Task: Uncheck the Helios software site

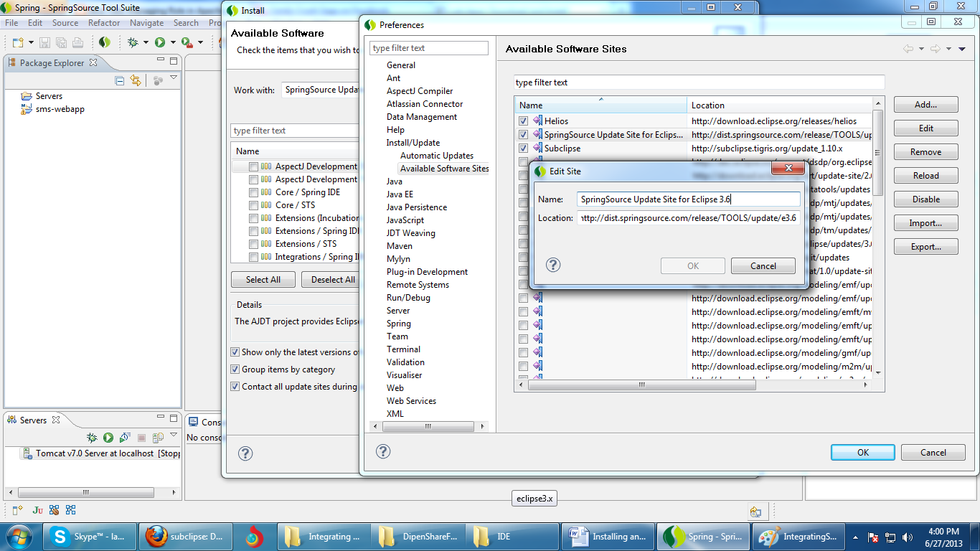Action: click(524, 121)
